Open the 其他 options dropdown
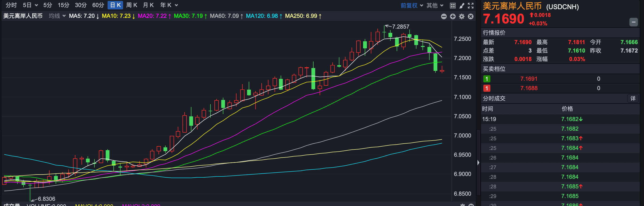 point(435,5)
